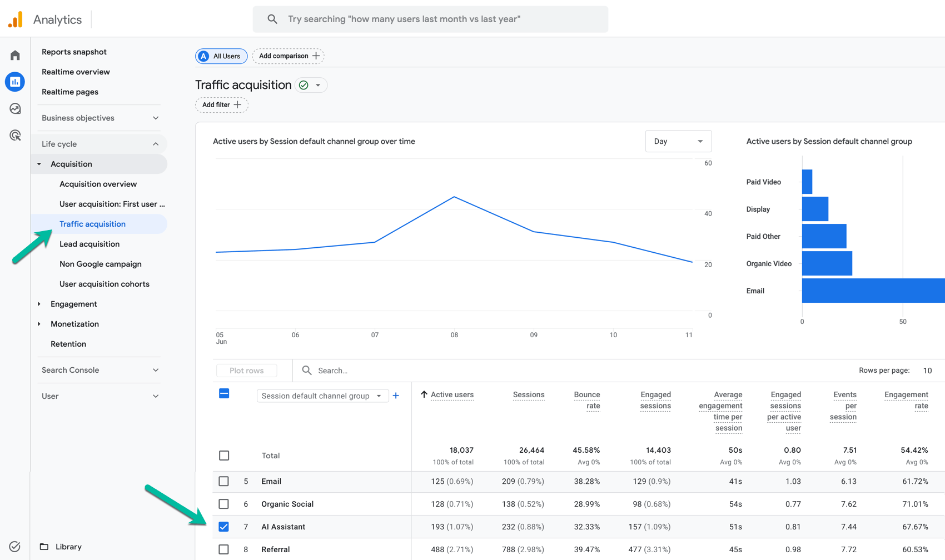Sort by Engaged sessions column header
The image size is (945, 560).
pos(655,400)
